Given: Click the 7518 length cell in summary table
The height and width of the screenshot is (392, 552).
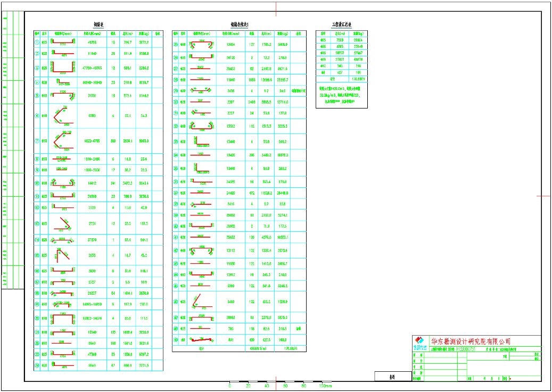Looking at the screenshot, I should 340,40.
